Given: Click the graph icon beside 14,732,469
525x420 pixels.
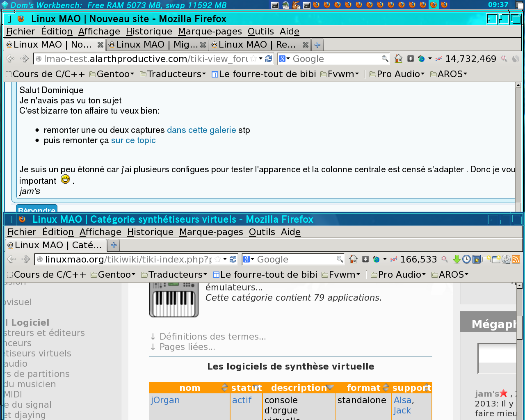Looking at the screenshot, I should 439,59.
